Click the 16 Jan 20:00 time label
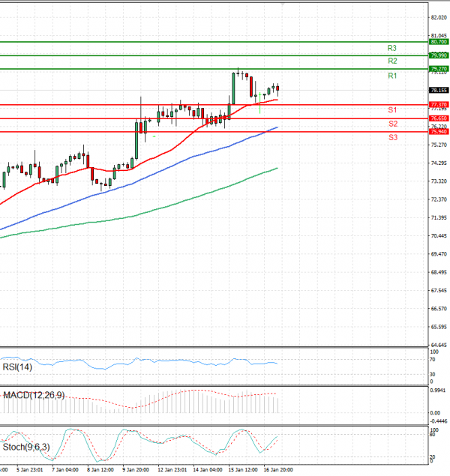This screenshot has width=450, height=476. 278,469
